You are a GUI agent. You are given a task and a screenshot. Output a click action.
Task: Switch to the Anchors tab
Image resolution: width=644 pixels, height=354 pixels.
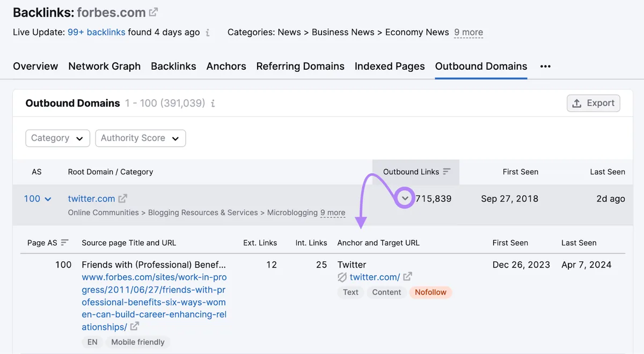tap(226, 67)
